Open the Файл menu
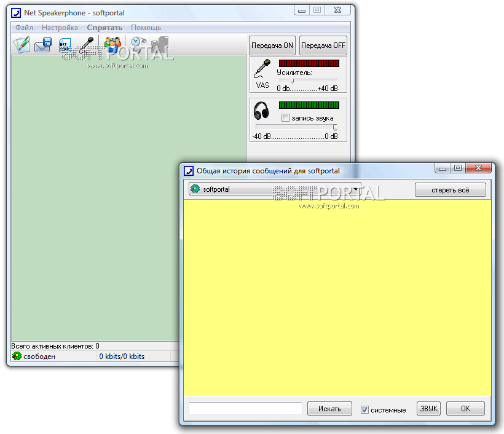504x434 pixels. click(24, 28)
